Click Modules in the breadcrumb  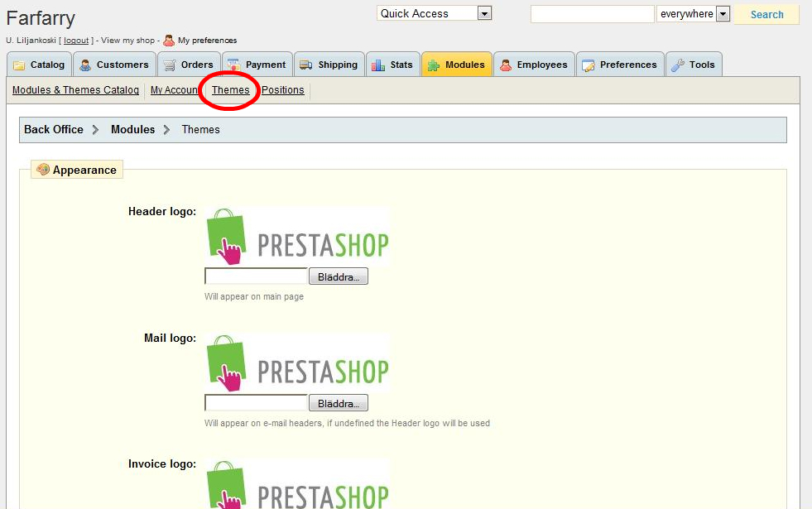point(132,129)
